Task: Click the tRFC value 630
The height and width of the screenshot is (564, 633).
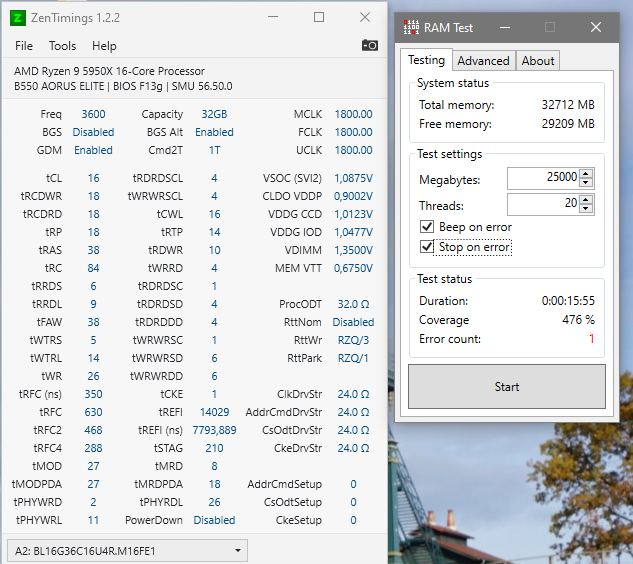Action: [93, 412]
